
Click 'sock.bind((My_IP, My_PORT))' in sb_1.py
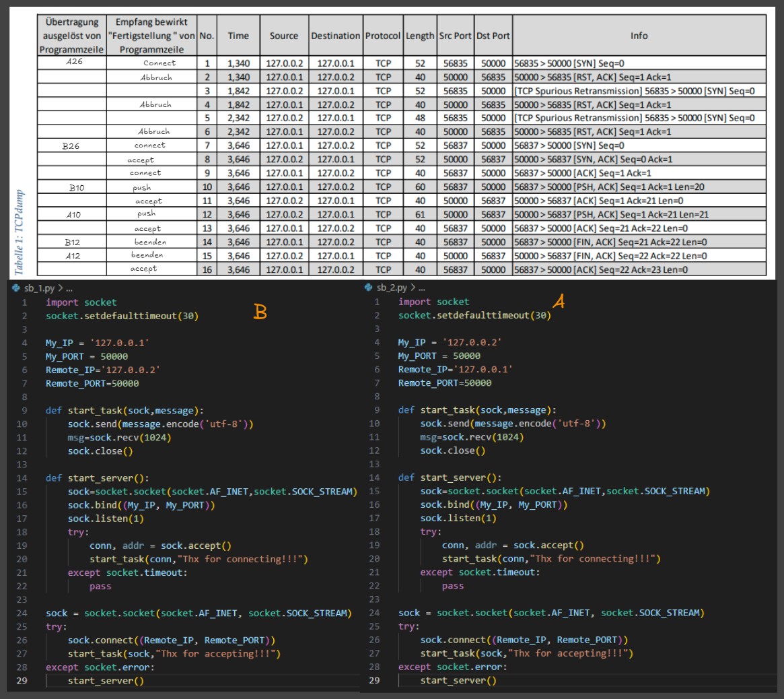click(x=141, y=505)
